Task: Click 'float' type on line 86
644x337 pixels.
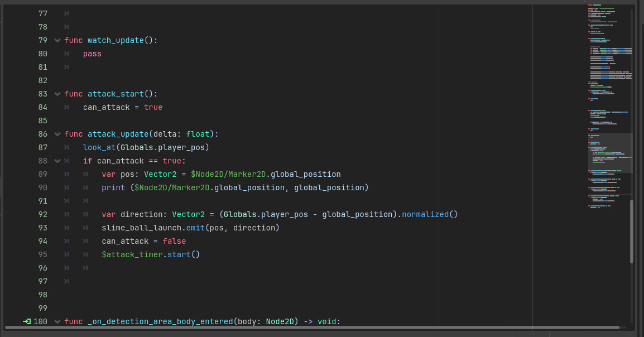Action: (x=198, y=134)
